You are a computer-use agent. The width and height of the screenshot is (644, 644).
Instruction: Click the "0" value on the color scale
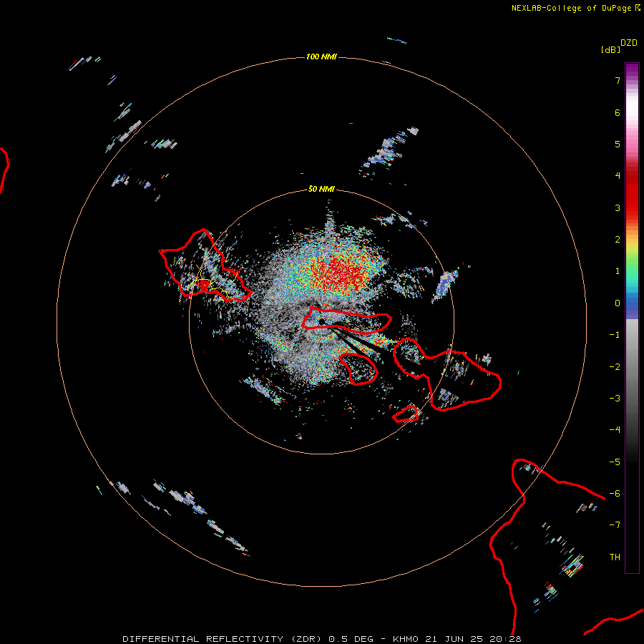[x=618, y=303]
